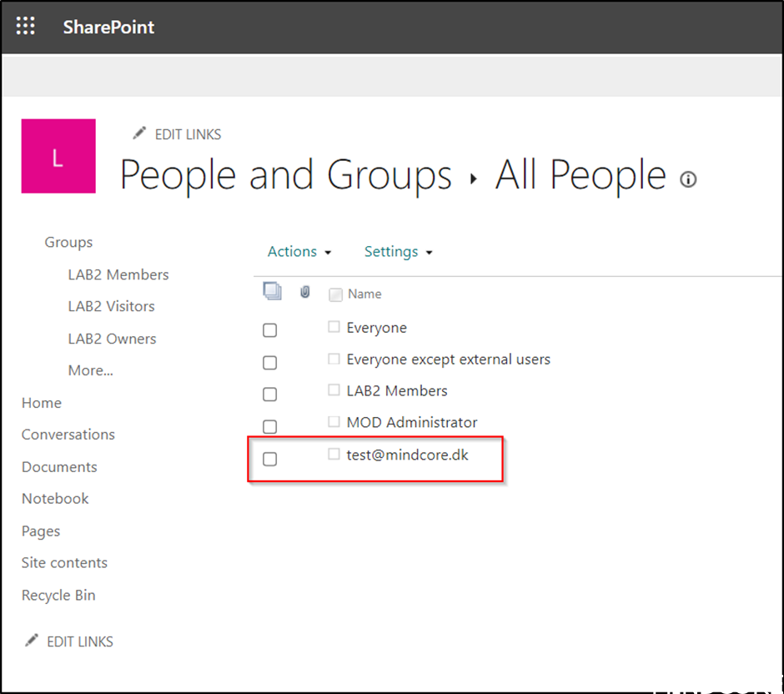Click More... under Groups
The height and width of the screenshot is (694, 784).
(91, 370)
